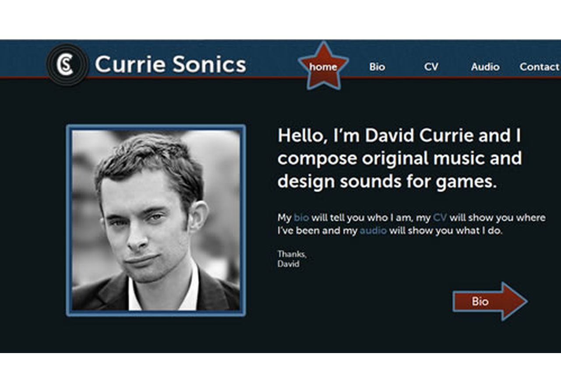Open the Bio page from navigation bar
Image resolution: width=561 pixels, height=392 pixels.
click(x=377, y=67)
